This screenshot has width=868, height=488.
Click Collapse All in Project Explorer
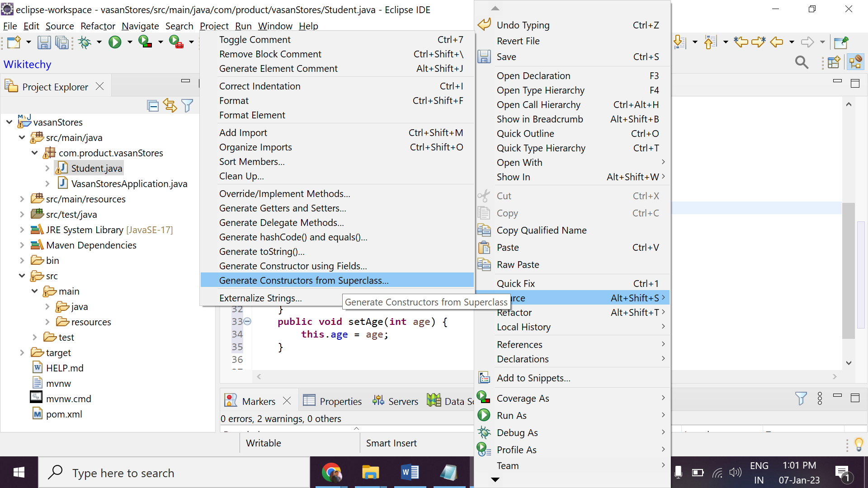(153, 106)
